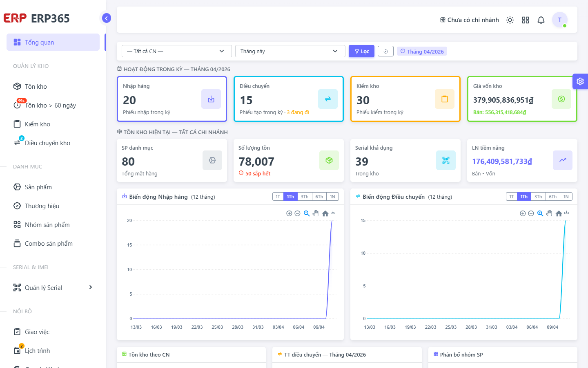The image size is (588, 368).
Task: Select 3Th range on Điều chuyển chart
Action: click(x=538, y=197)
